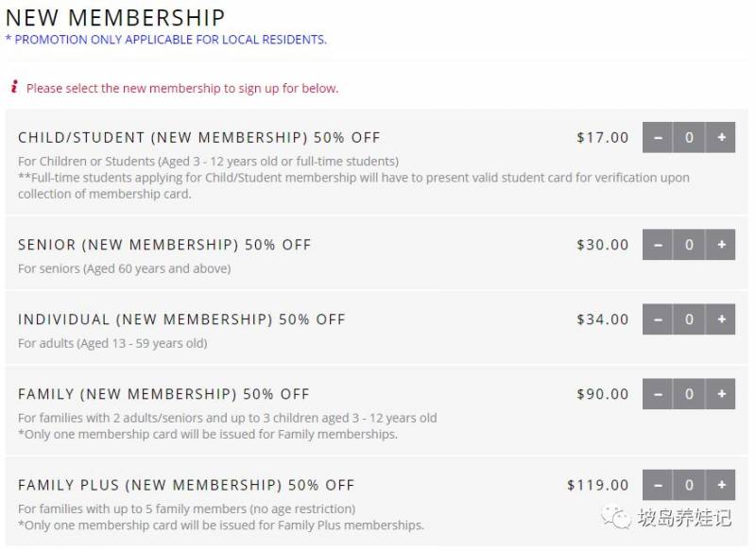Remove a Family Plus membership with minus
Image resolution: width=756 pixels, height=551 pixels.
[658, 485]
